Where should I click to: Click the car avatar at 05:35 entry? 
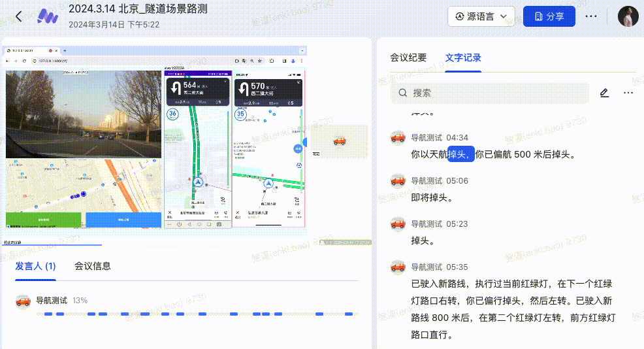point(398,267)
